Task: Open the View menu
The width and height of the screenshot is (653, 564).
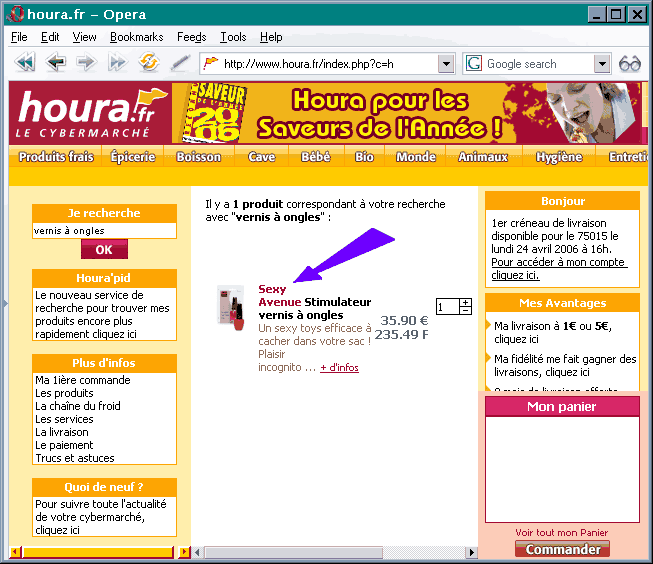Action: (85, 37)
